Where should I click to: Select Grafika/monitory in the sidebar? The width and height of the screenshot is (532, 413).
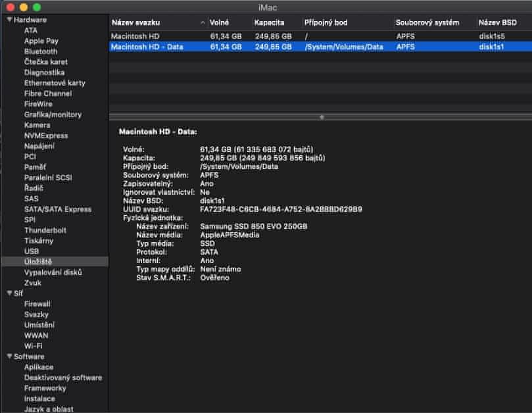tap(53, 114)
